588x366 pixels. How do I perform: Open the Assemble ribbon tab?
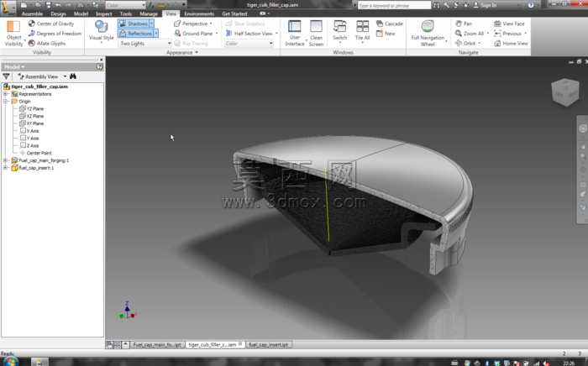pos(32,14)
